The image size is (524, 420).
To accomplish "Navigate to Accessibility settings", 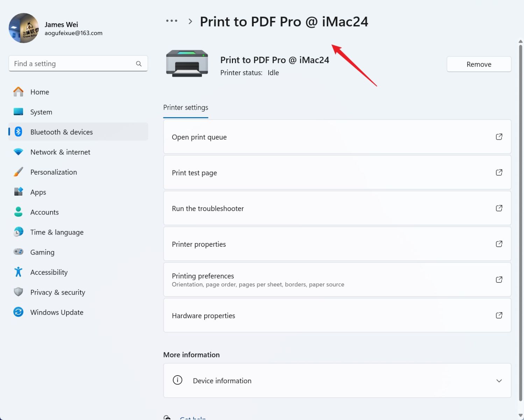I will (x=78, y=272).
